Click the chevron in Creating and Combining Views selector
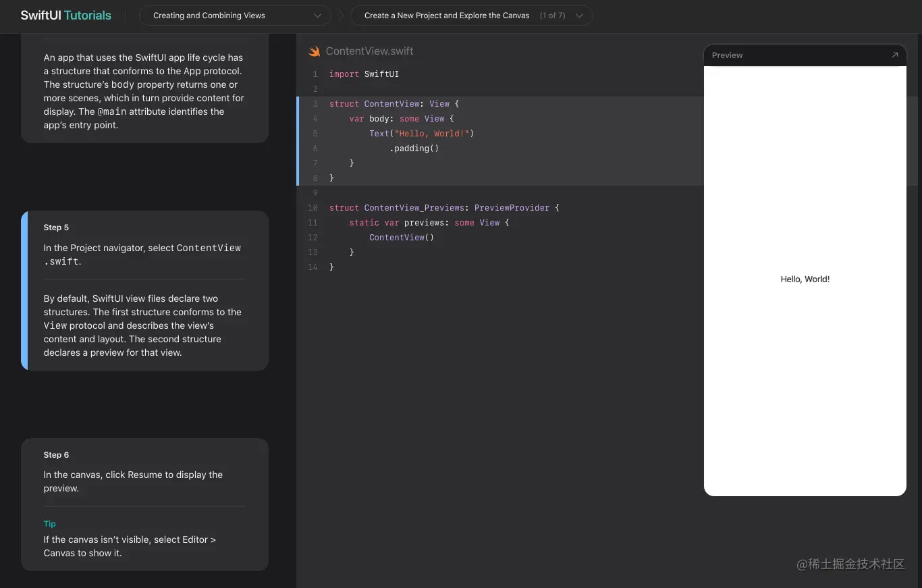The height and width of the screenshot is (588, 922). point(317,16)
